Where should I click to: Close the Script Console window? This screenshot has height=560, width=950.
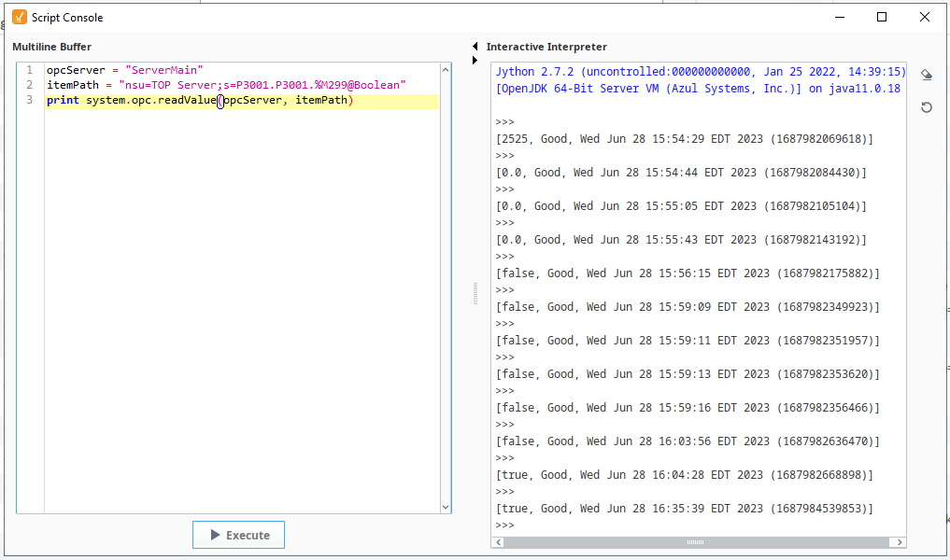click(925, 17)
